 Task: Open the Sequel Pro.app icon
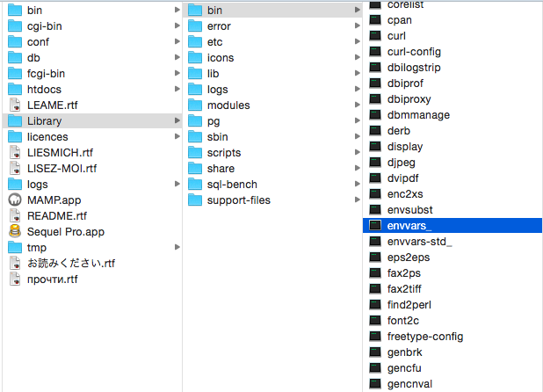[x=15, y=231]
